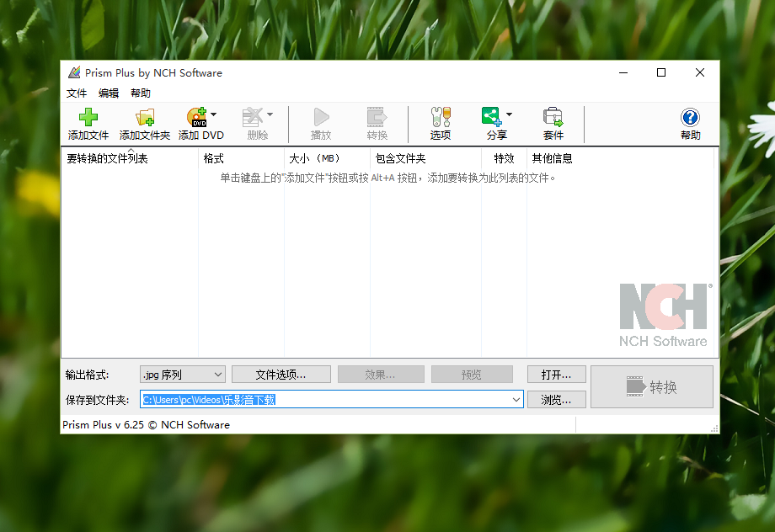Open 选项 settings tool icon

pyautogui.click(x=440, y=118)
